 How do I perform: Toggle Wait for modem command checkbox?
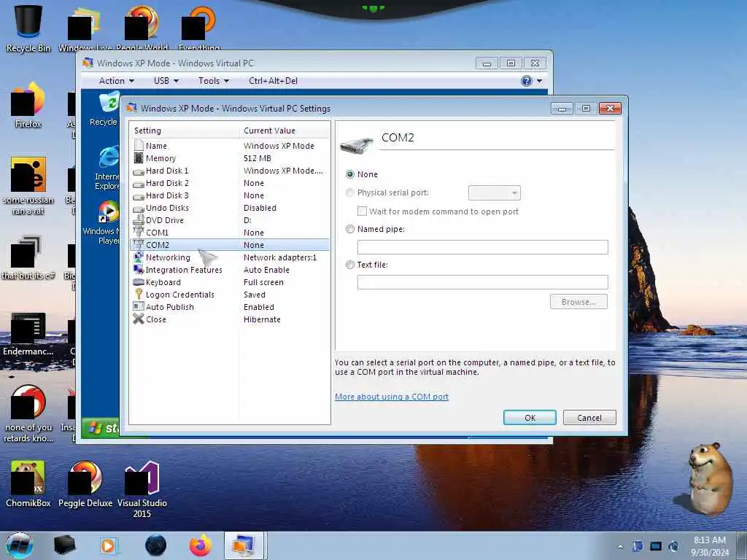[x=362, y=211]
